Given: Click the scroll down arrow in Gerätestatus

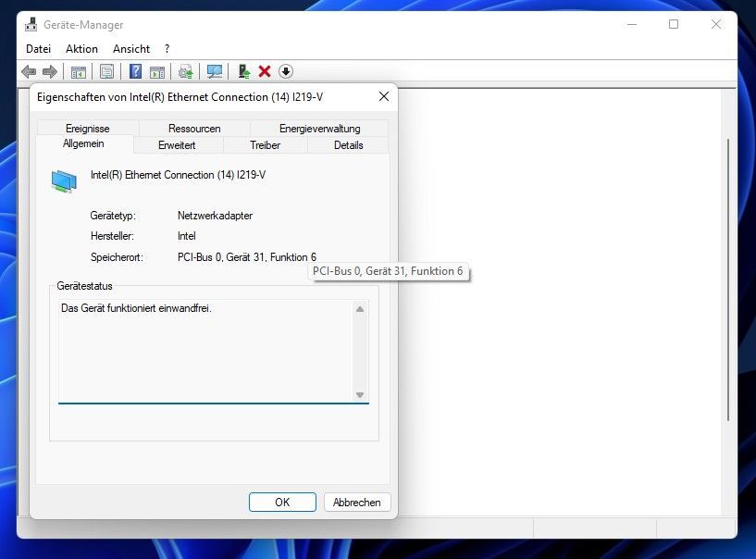Looking at the screenshot, I should click(360, 395).
